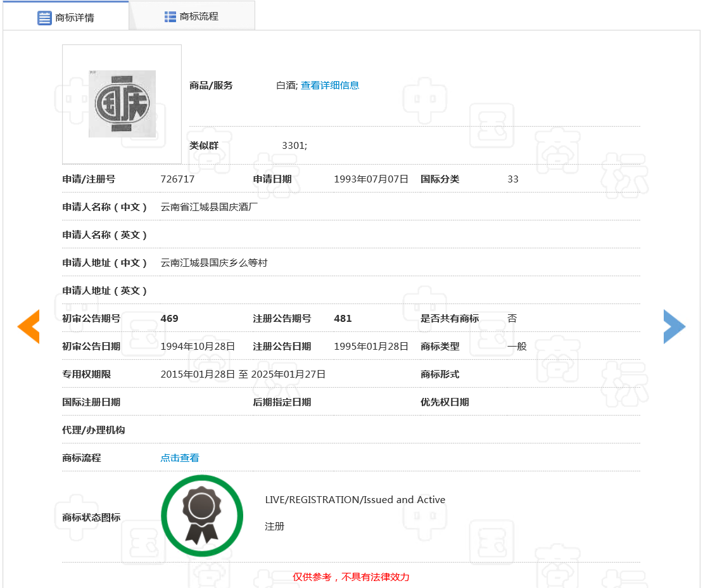Select shared trademark value 否
The height and width of the screenshot is (588, 703).
512,319
